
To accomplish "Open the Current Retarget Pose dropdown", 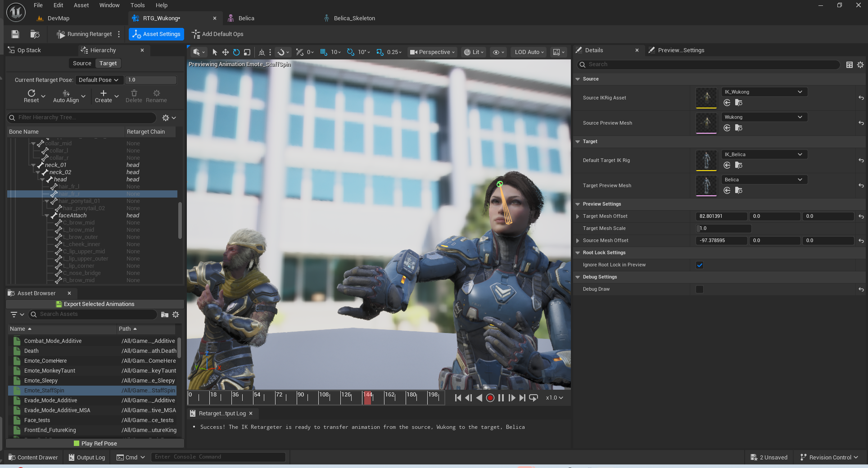I will (x=98, y=80).
